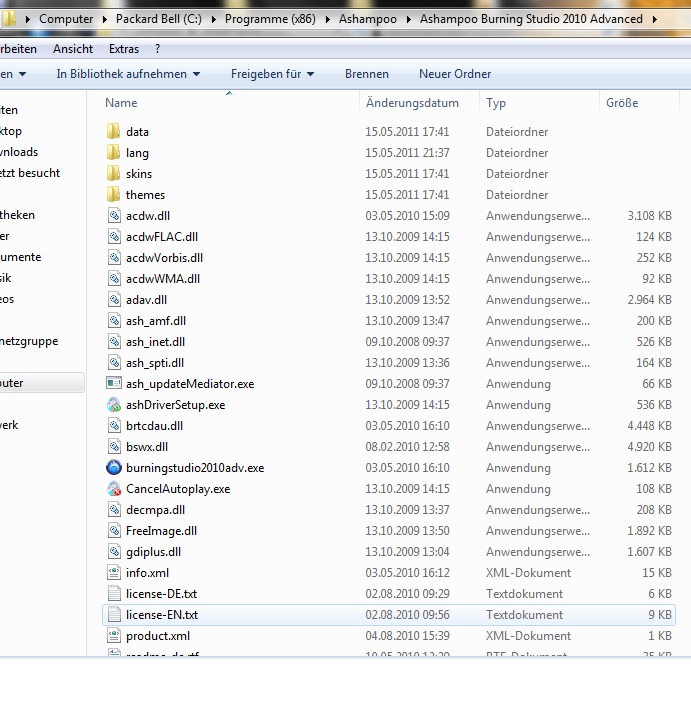Open the Ansicht menu
The width and height of the screenshot is (691, 725).
73,49
